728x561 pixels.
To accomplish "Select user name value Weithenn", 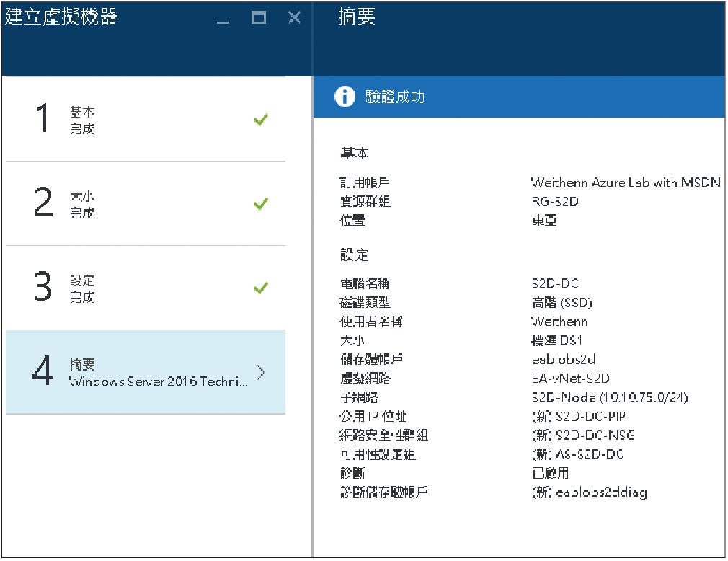I will [559, 322].
